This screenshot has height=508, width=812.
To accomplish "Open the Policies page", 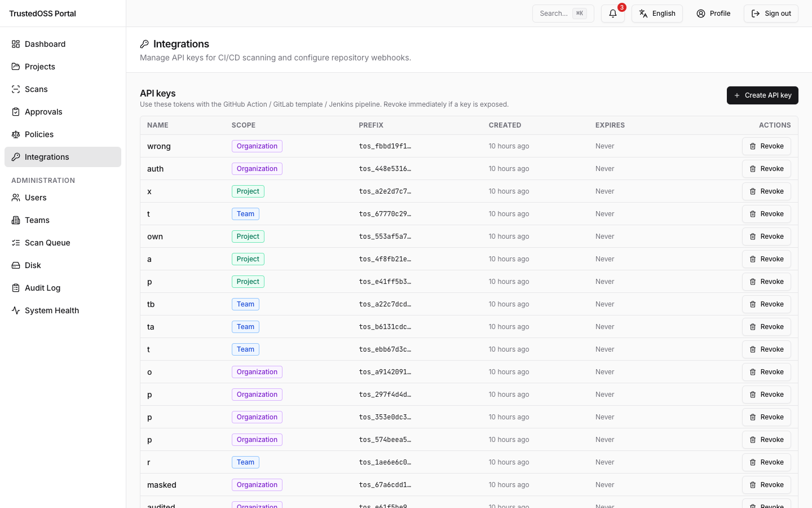I will pos(63,134).
